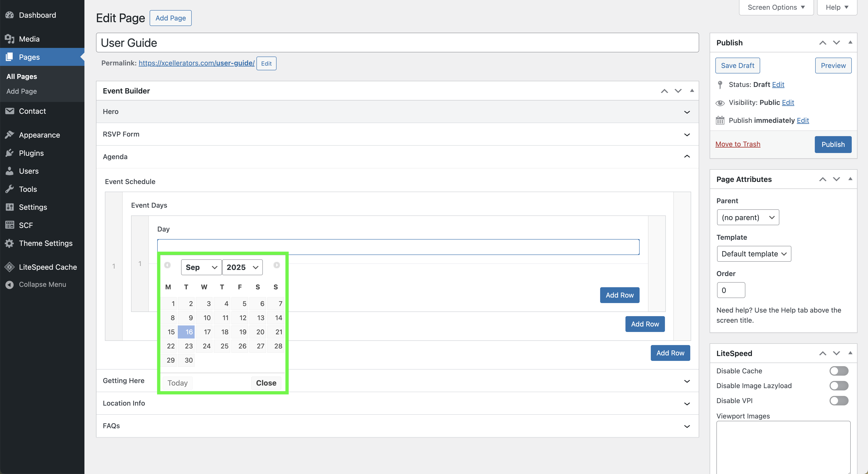Screen dimensions: 868x474
Task: Select Add Page in Pages submenu
Action: 22,91
